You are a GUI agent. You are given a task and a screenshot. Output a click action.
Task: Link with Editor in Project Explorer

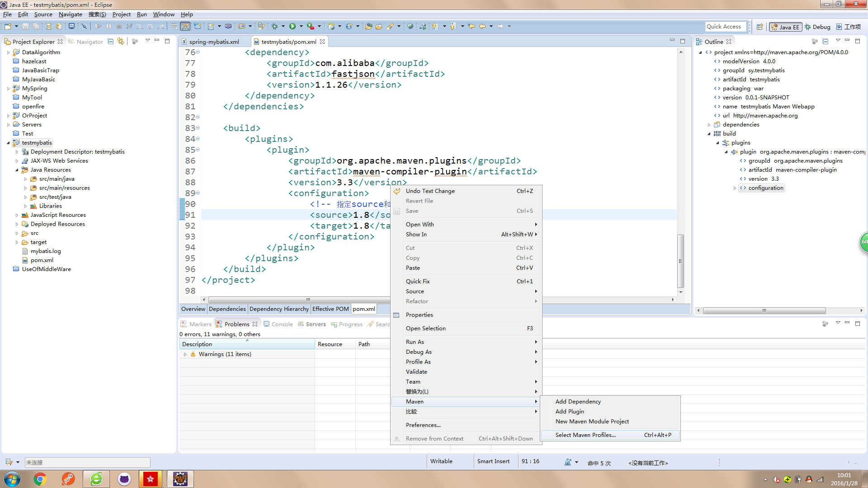[121, 41]
